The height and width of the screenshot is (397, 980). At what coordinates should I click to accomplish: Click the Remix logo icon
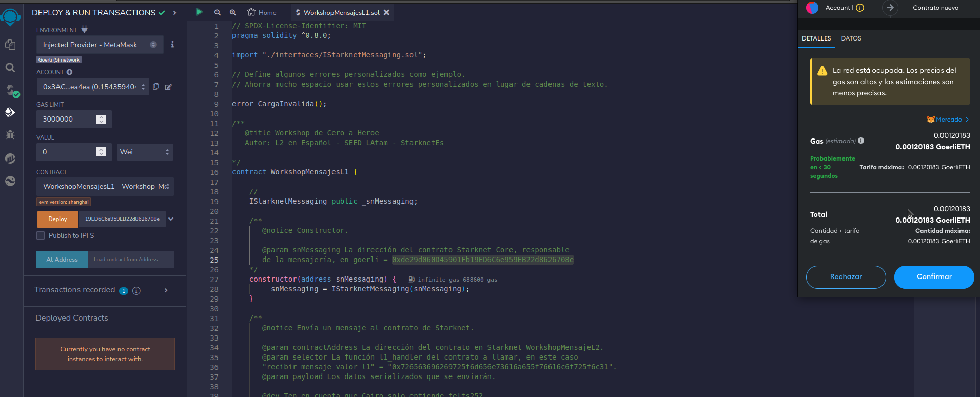click(10, 17)
